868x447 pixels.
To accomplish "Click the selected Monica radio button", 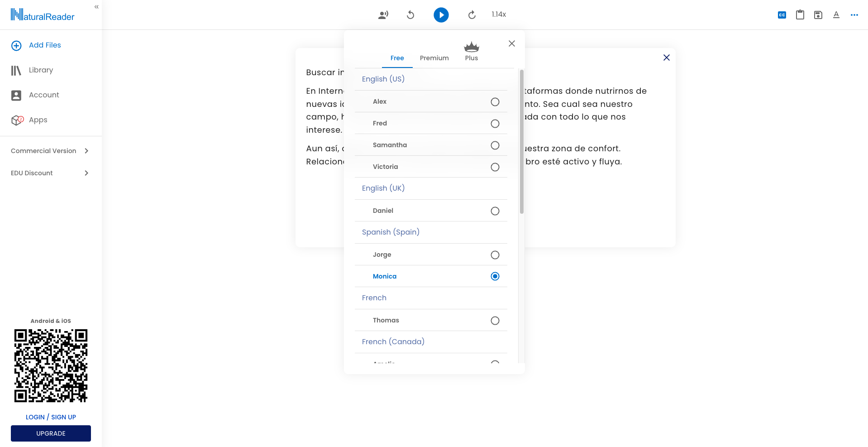I will coord(495,276).
